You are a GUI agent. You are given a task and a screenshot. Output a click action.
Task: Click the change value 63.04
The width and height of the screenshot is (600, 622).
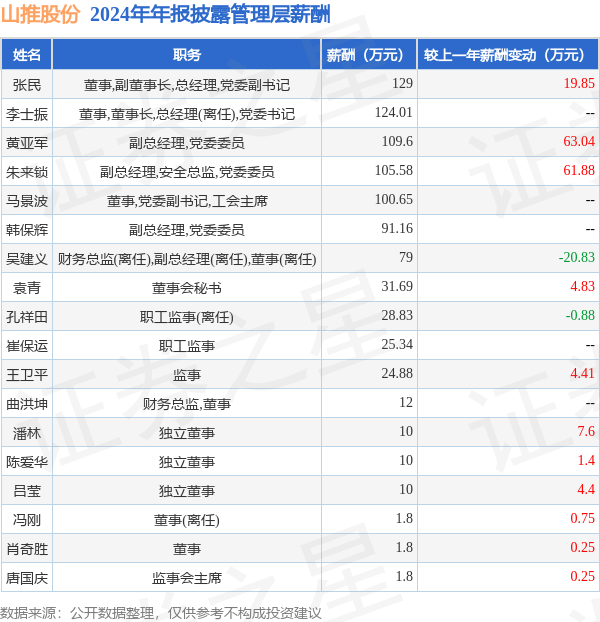click(579, 141)
